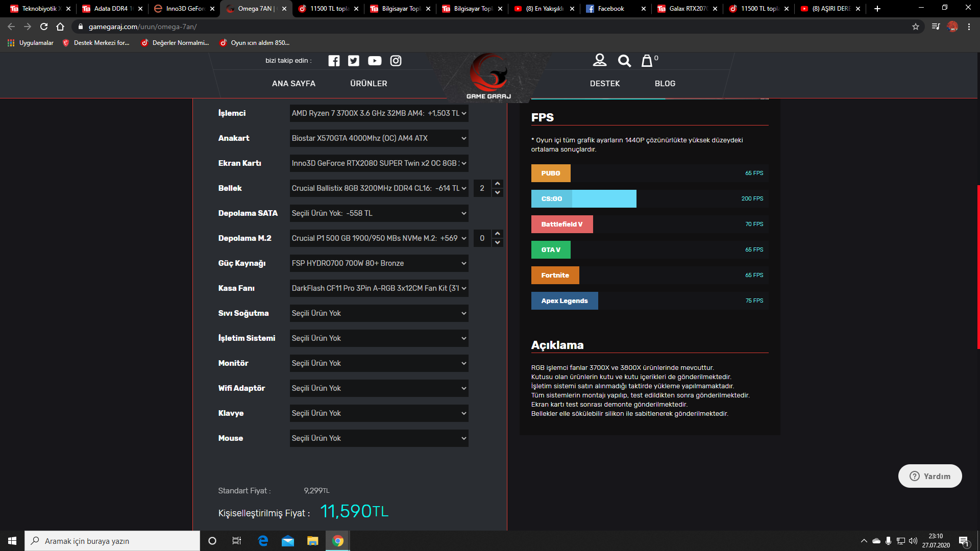Screen dimensions: 980x551
Task: Open Chrome profile avatar
Action: 952,27
